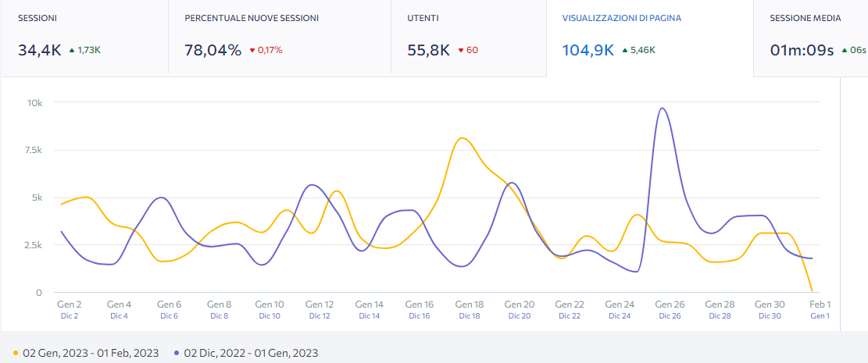
Task: Click green up arrow beside 06s
Action: coord(844,51)
